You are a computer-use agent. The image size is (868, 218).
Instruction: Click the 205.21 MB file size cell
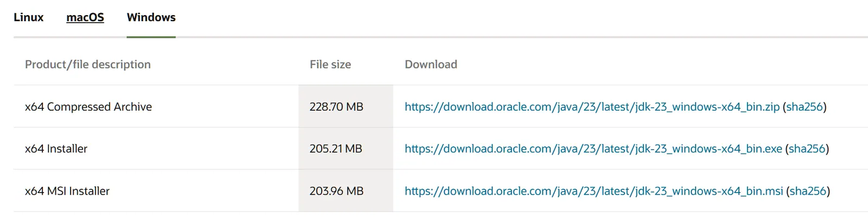[x=336, y=149]
